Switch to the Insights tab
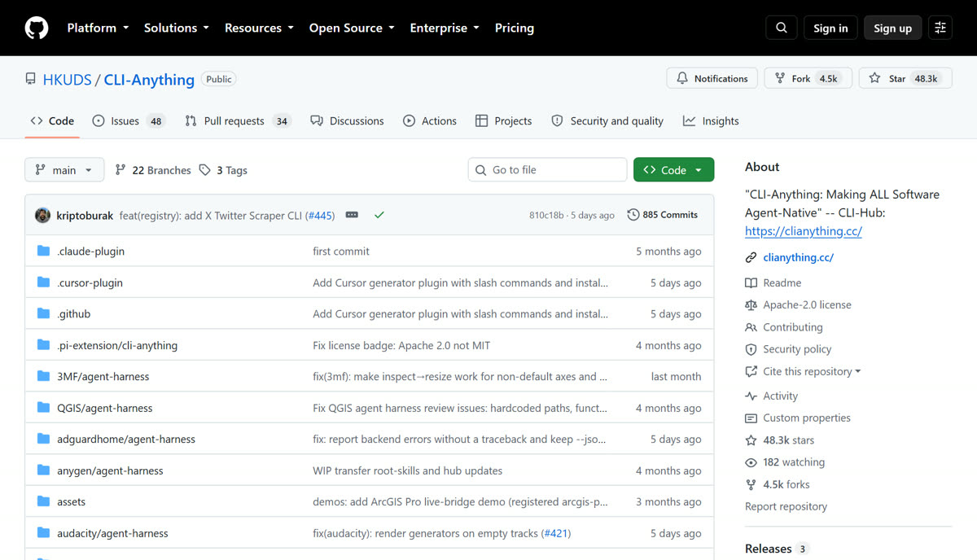977x560 pixels. point(711,120)
